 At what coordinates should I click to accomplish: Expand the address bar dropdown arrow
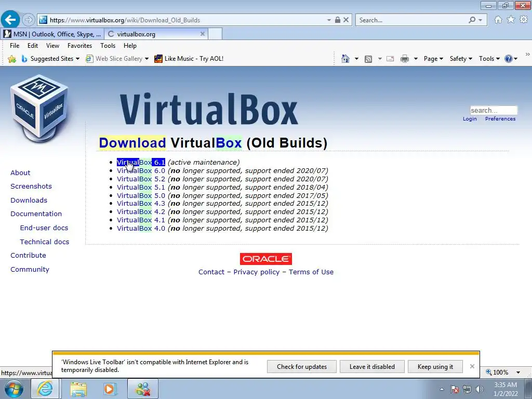[x=329, y=20]
